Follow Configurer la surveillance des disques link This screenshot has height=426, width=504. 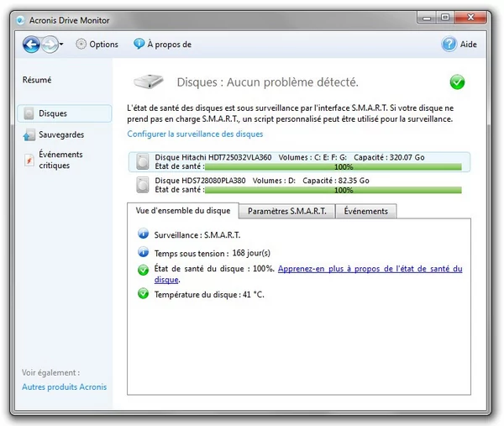pos(195,134)
